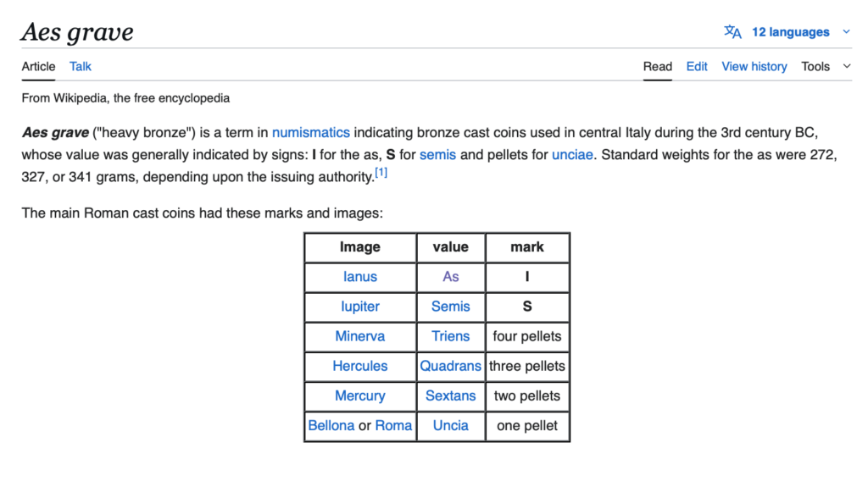Click the Bellona link
Viewport: 868px width, 481px height.
tap(331, 425)
